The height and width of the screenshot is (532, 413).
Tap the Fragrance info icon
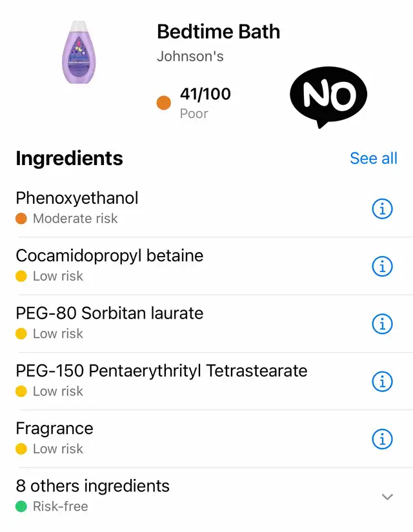(383, 439)
